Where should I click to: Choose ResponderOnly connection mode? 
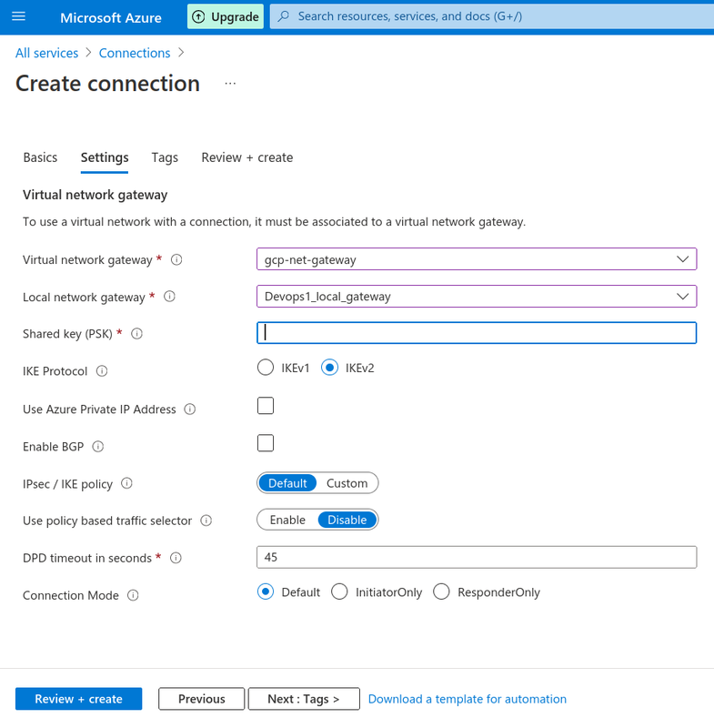coord(441,592)
